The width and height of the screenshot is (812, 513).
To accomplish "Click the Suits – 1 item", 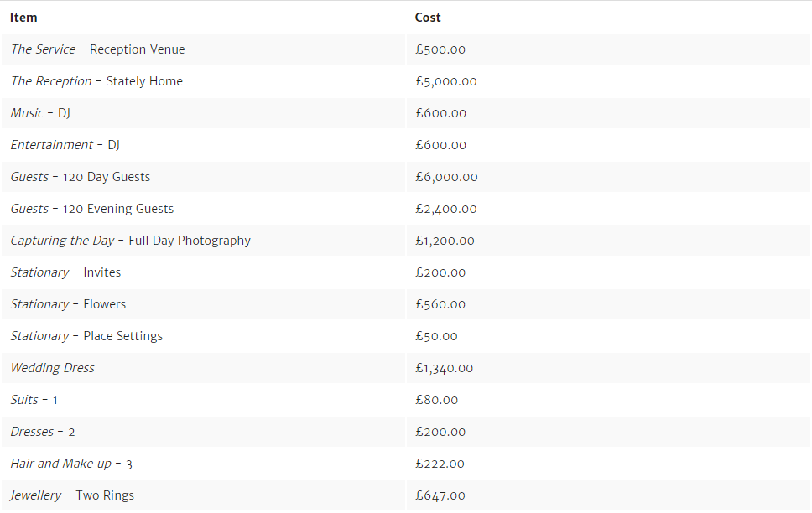I will (34, 400).
